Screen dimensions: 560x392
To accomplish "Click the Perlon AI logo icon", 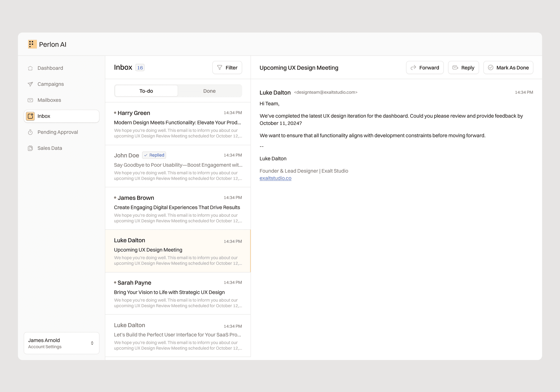I will 32,44.
